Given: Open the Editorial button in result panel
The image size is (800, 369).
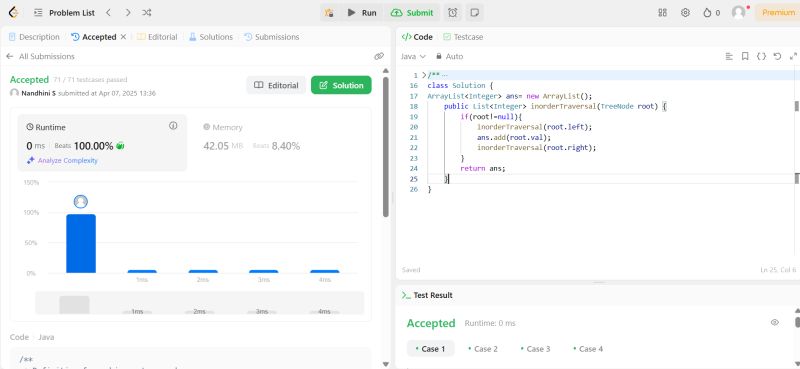Looking at the screenshot, I should (276, 85).
